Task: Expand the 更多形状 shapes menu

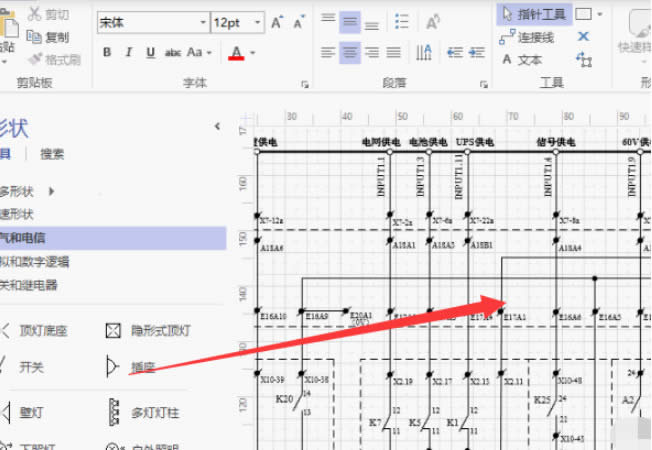Action: pos(28,190)
